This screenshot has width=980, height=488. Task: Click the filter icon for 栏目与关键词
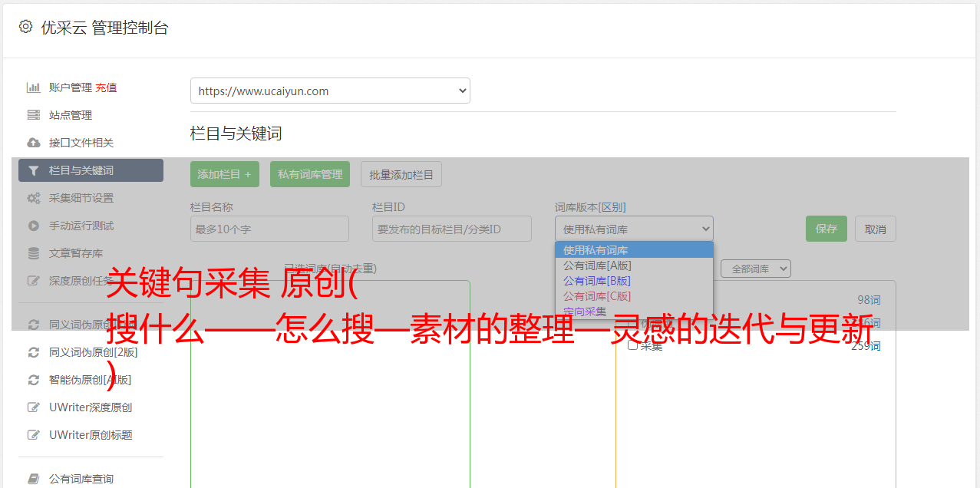[x=34, y=170]
